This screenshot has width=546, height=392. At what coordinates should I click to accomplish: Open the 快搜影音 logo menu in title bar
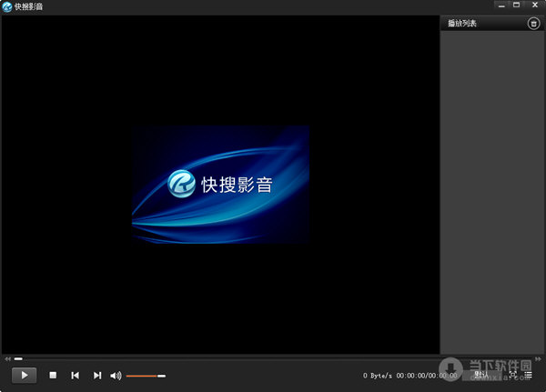7,6
